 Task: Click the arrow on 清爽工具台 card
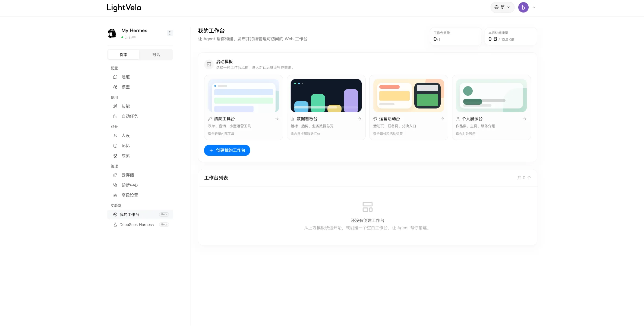click(x=277, y=119)
